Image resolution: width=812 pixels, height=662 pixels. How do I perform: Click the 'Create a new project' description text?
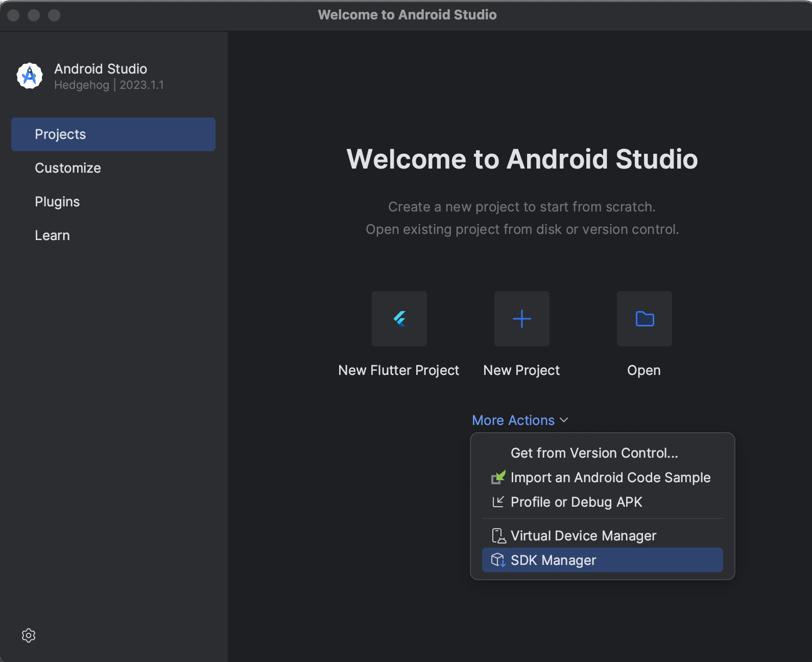(x=522, y=207)
